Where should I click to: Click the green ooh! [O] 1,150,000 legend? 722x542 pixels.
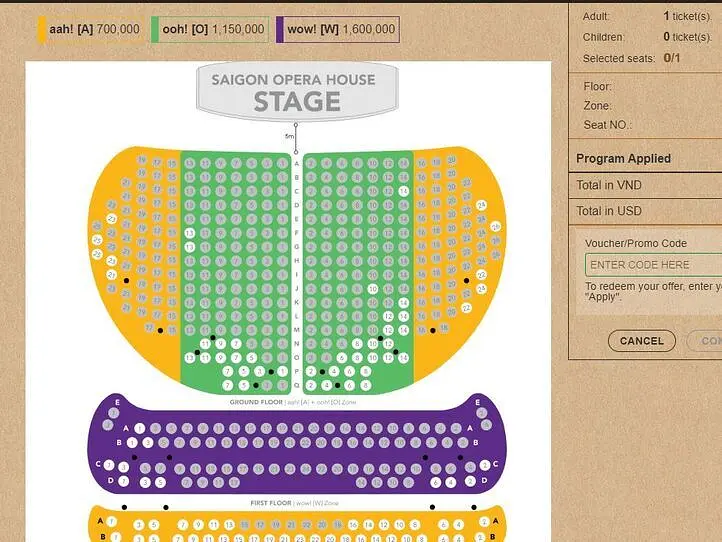210,30
